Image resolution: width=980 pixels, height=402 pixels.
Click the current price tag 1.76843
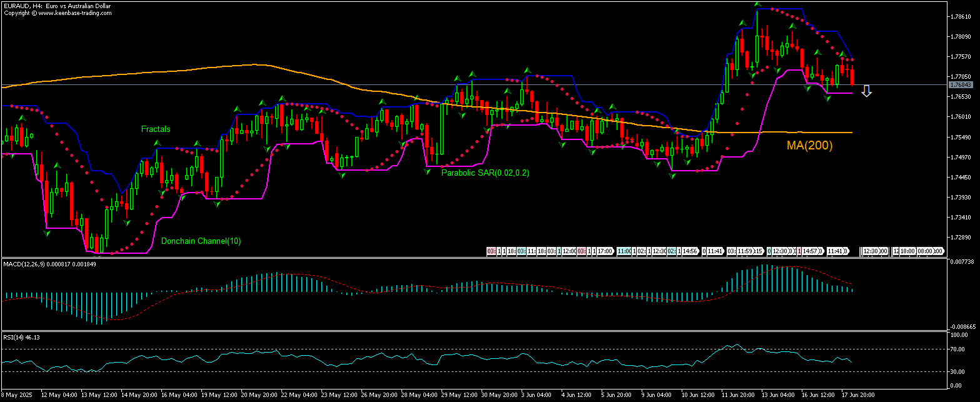point(960,84)
